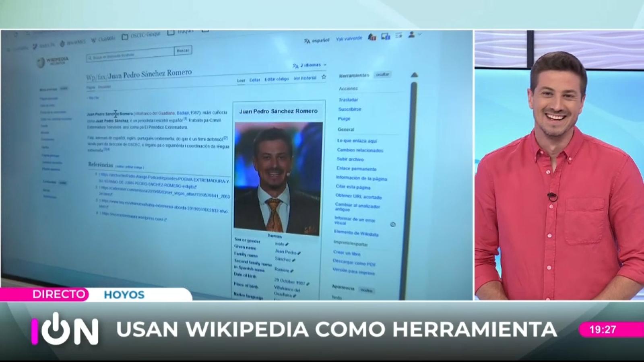
Task: Open the Yoli valverde user link
Action: (349, 39)
